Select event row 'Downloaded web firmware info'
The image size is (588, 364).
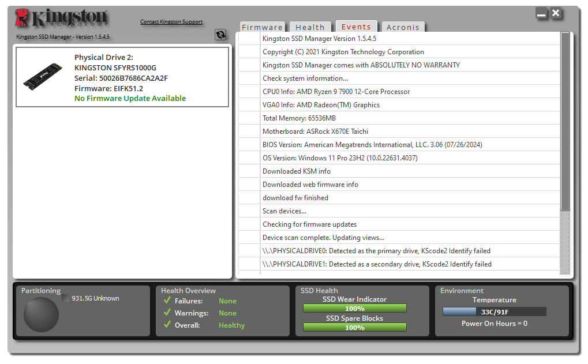(x=399, y=185)
